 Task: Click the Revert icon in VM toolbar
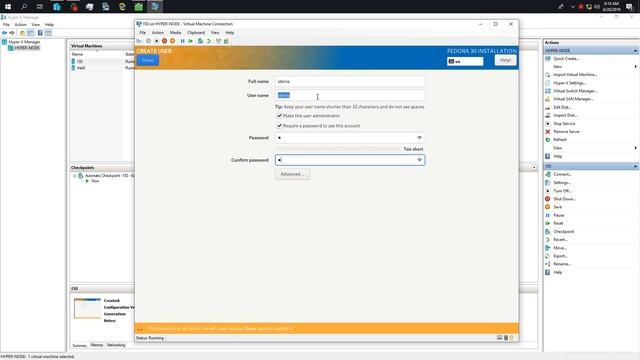click(x=209, y=41)
